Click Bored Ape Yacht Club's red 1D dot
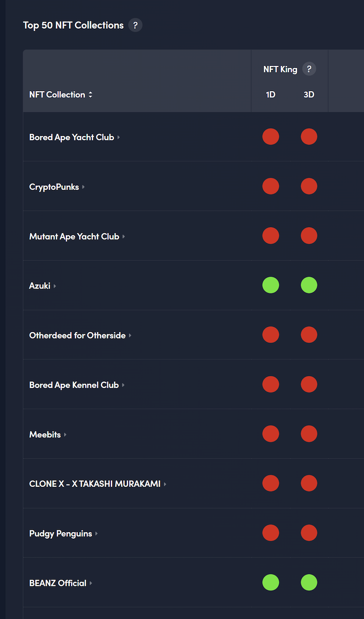The height and width of the screenshot is (619, 364). [x=271, y=137]
